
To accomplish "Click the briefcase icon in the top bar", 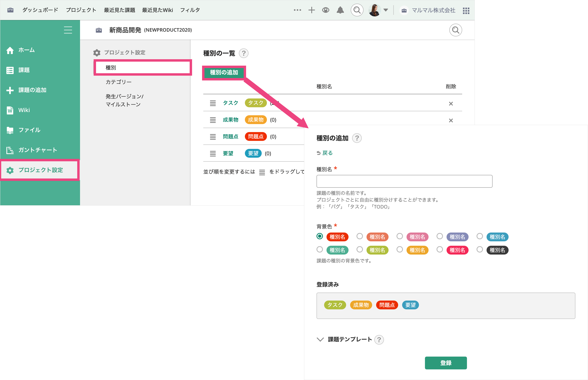I will point(10,10).
